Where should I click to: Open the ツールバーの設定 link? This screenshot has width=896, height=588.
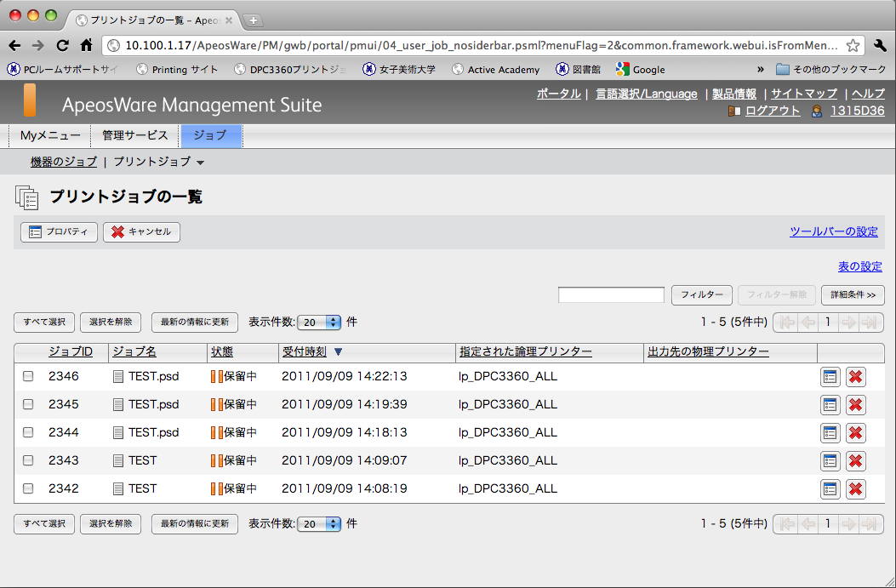point(833,231)
